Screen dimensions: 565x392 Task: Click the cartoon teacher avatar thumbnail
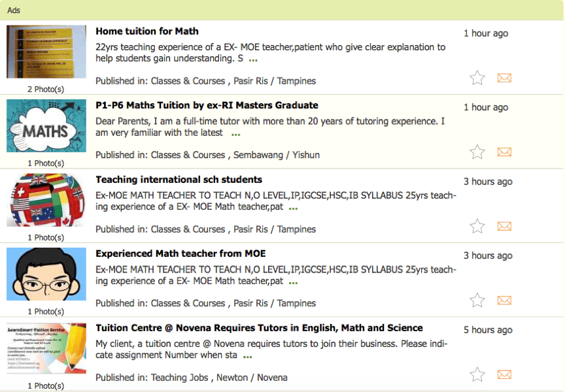[46, 274]
